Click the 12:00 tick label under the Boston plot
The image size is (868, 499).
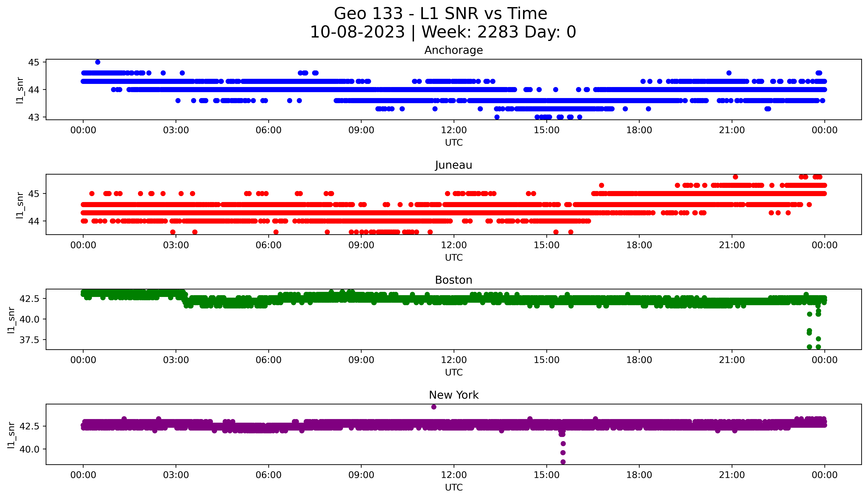click(x=454, y=360)
